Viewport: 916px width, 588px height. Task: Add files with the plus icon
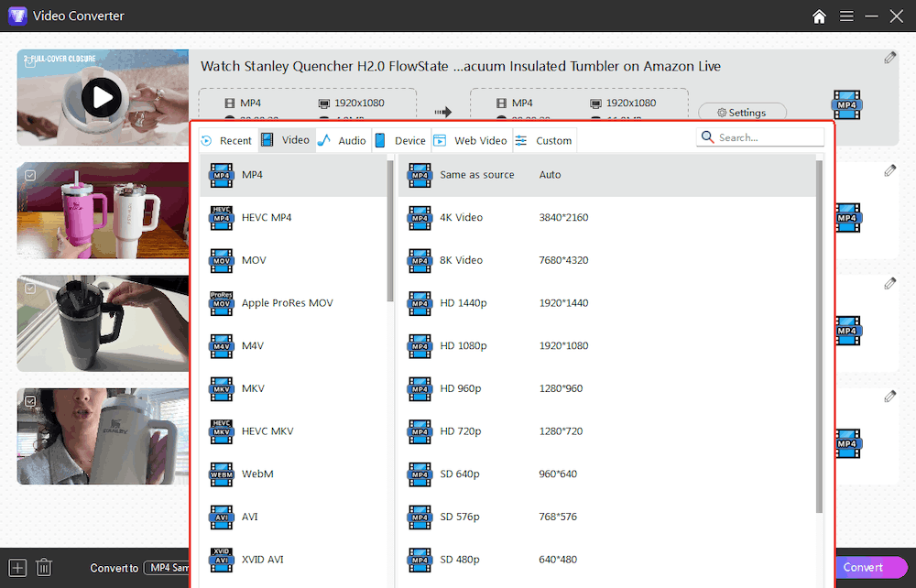tap(17, 568)
